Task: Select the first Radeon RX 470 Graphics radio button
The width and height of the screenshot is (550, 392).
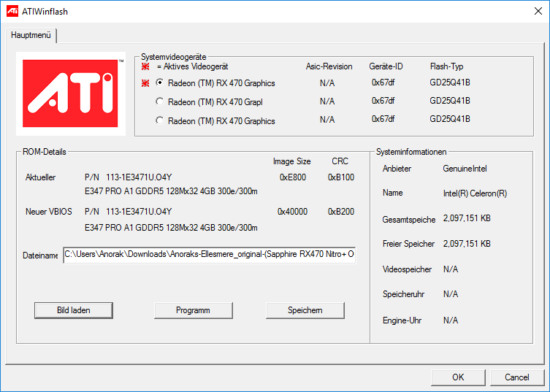Action: tap(160, 83)
